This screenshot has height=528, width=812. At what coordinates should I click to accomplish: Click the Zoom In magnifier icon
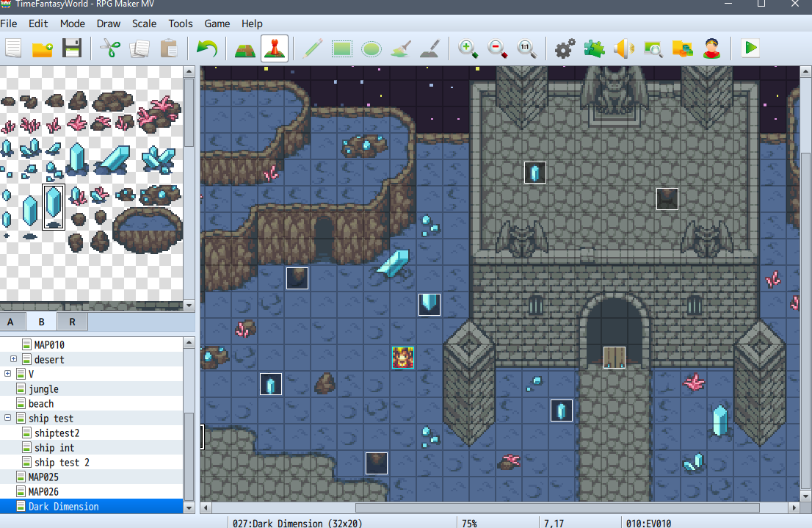click(x=468, y=48)
